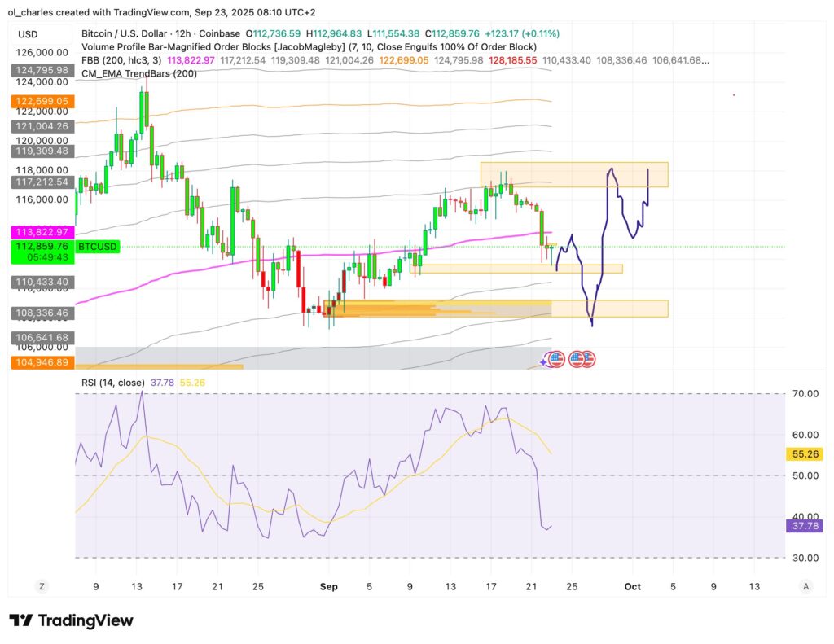
Task: Click the overlapping dual flag event icons
Action: coord(581,358)
